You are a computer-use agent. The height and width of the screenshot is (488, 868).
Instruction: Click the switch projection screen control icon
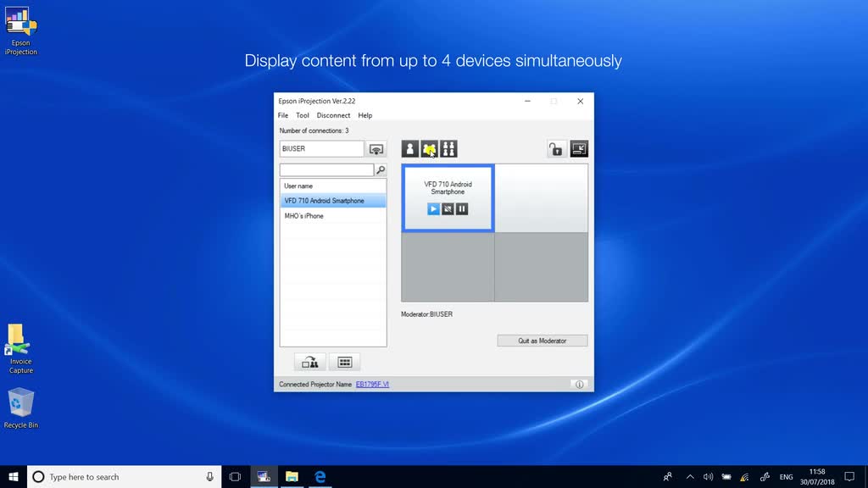tap(579, 149)
